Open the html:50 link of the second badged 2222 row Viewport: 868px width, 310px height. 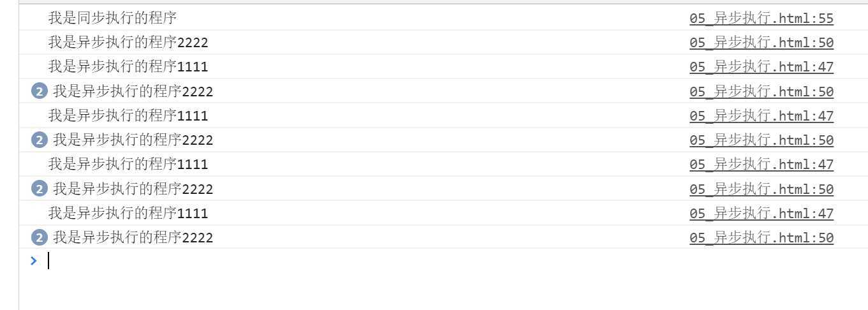tap(761, 140)
